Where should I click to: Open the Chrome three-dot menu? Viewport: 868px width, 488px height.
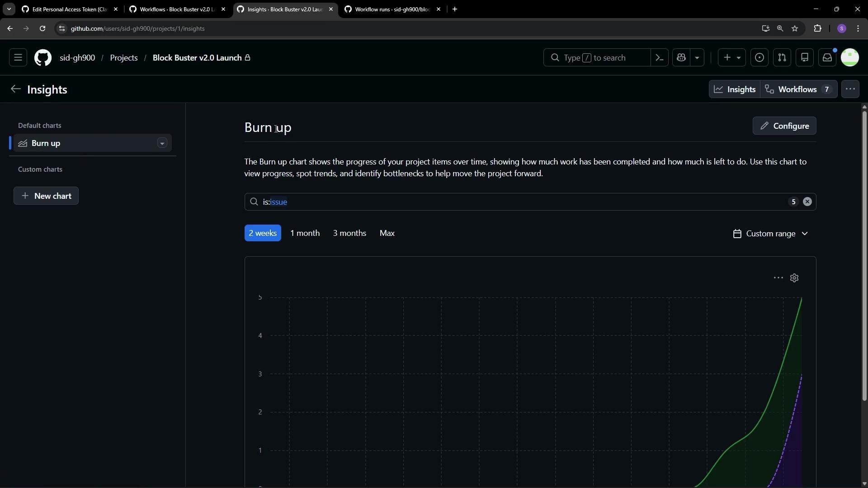pyautogui.click(x=859, y=28)
